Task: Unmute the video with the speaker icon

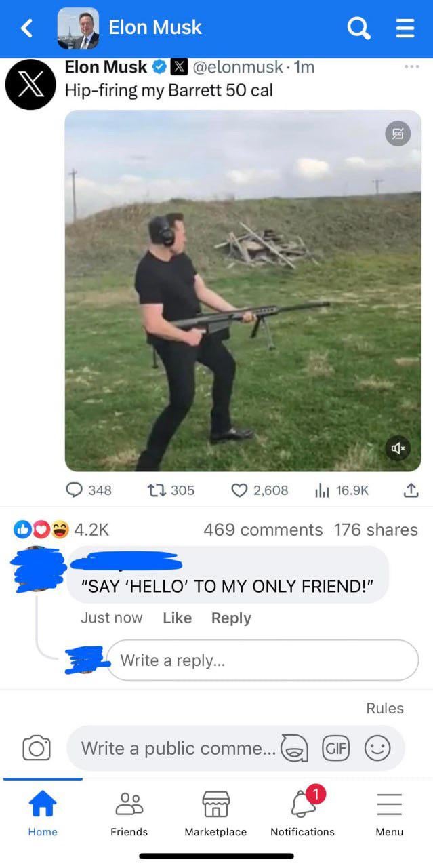Action: [x=398, y=448]
